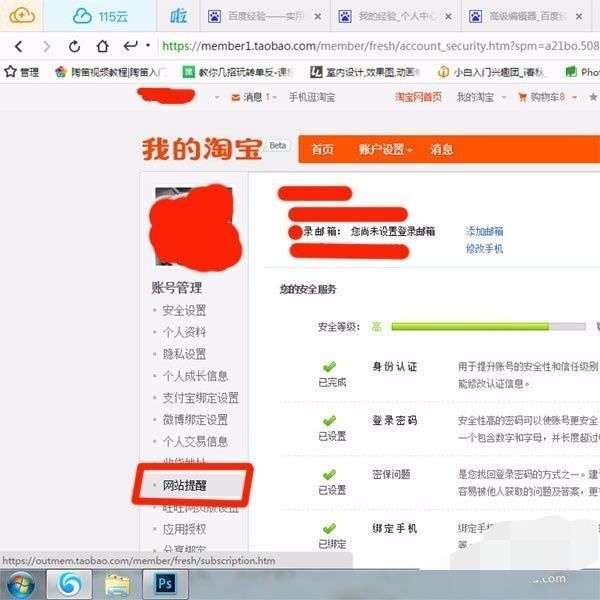
Task: Open bookmark 小白入门兴趣团
Action: pyautogui.click(x=492, y=72)
